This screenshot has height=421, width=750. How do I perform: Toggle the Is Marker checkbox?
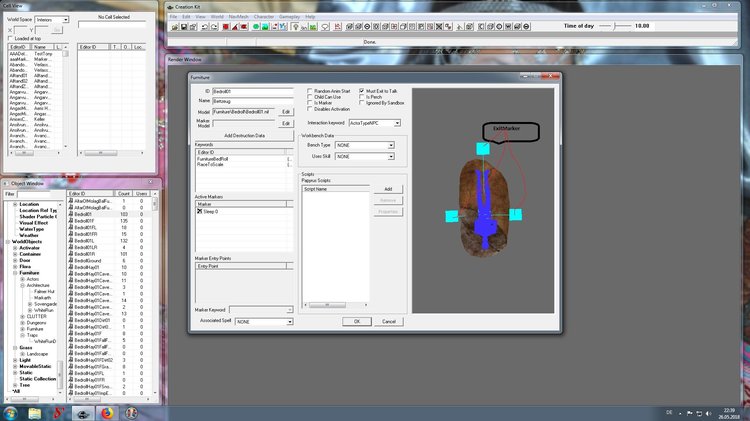[x=310, y=103]
